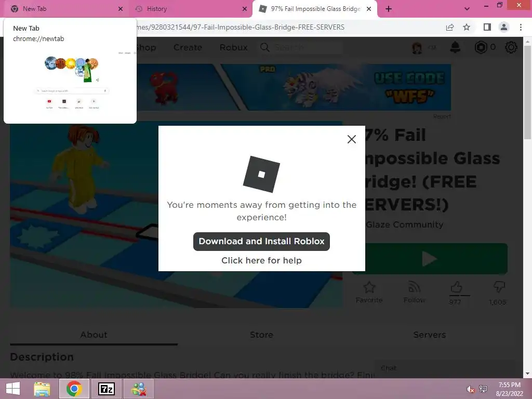The height and width of the screenshot is (399, 532).
Task: Bookmark this page with the star icon
Action: tap(467, 27)
